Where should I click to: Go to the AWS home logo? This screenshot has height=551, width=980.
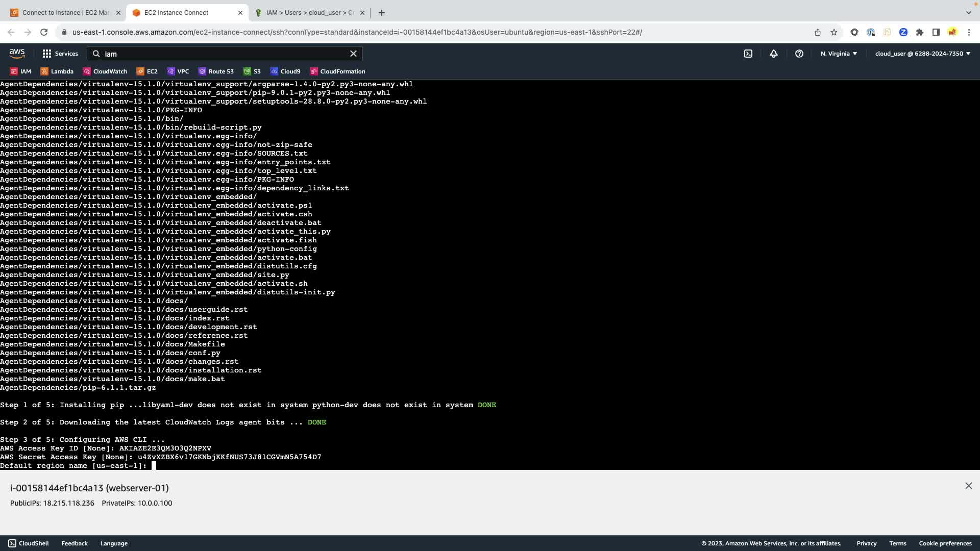(17, 54)
